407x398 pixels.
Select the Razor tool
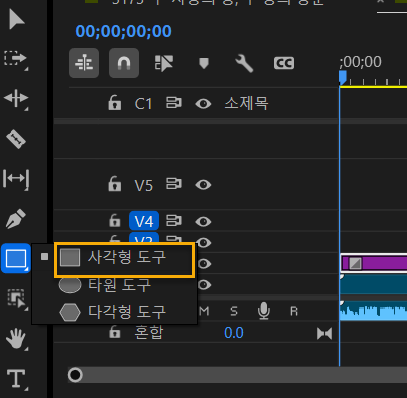pyautogui.click(x=16, y=139)
